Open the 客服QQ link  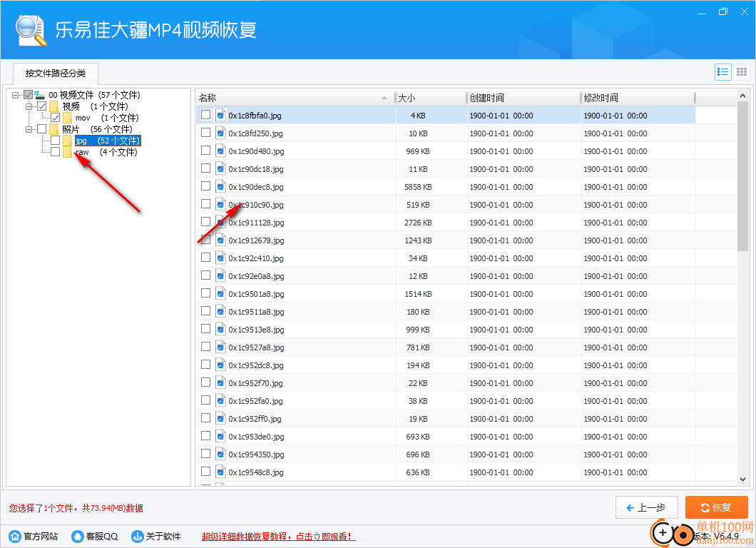(x=102, y=537)
